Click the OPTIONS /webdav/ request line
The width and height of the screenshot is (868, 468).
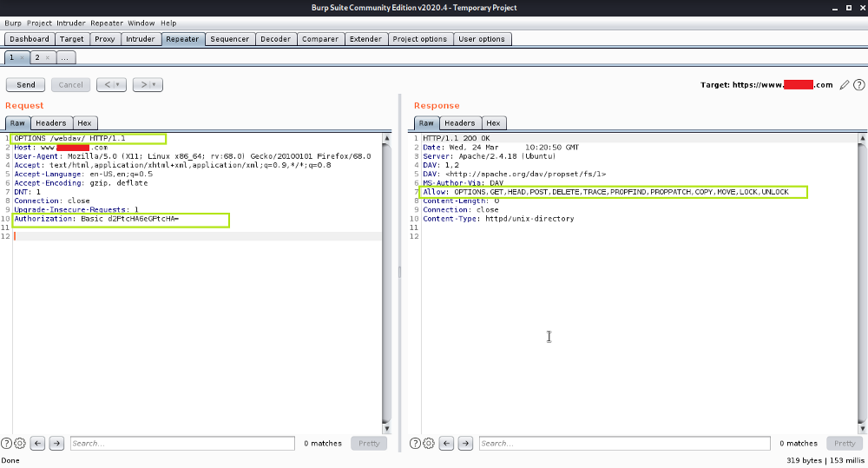pos(69,138)
